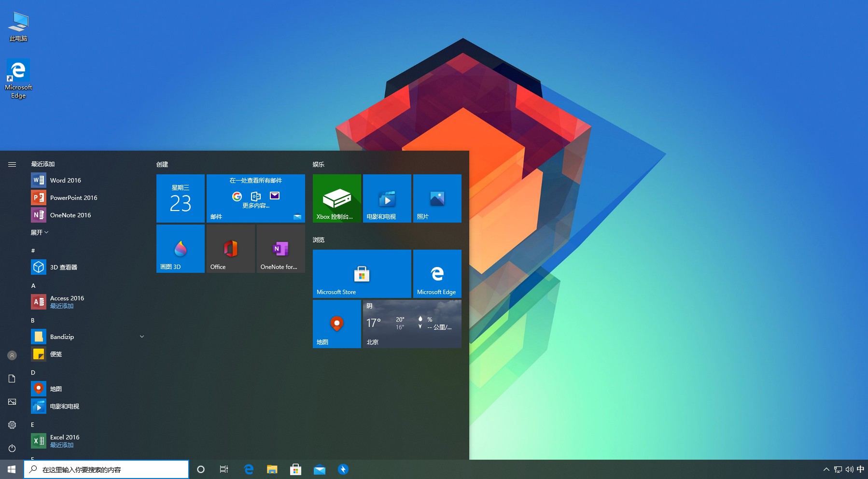Launch Paint 3D tile
Viewport: 868px width, 479px height.
click(x=180, y=248)
